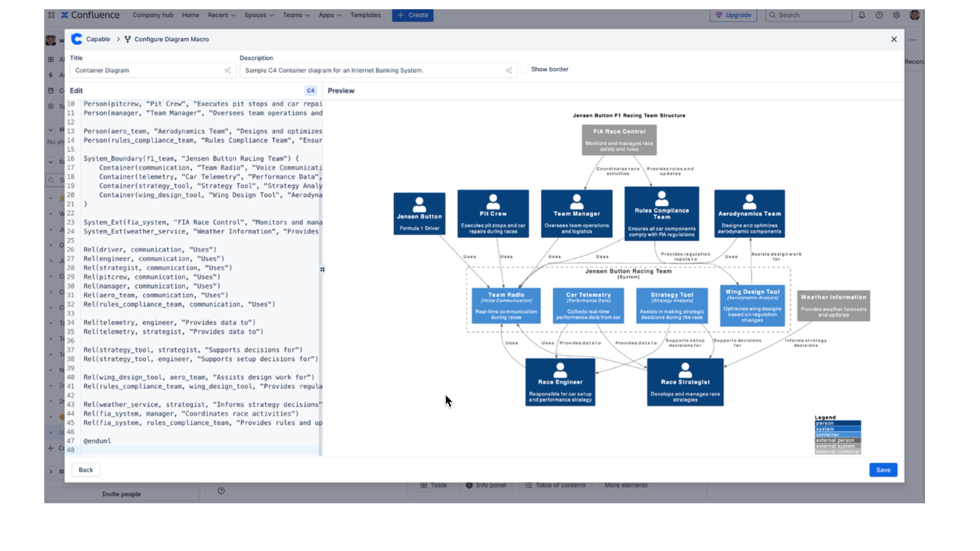Viewport: 980px width, 551px height.
Task: Click the C4 diagram type badge
Action: 310,91
